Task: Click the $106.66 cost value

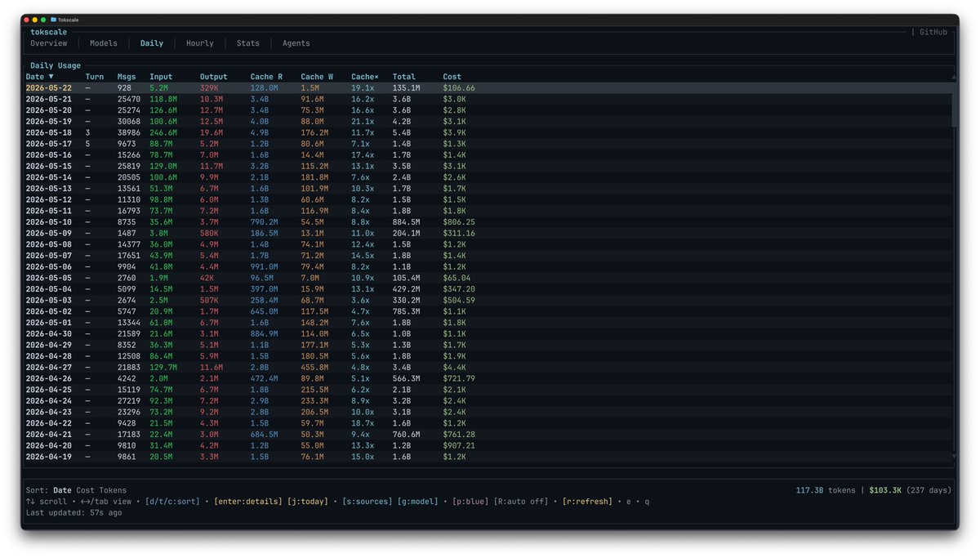Action: pyautogui.click(x=459, y=87)
